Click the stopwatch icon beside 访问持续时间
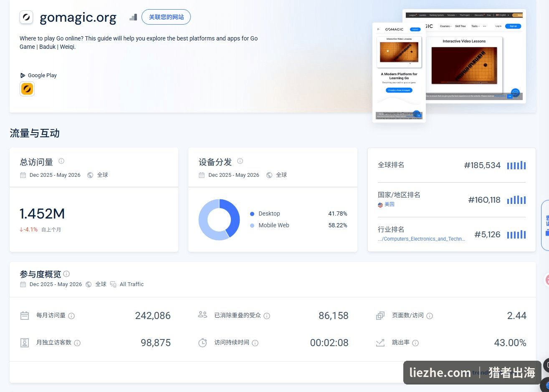This screenshot has width=549, height=392. [x=202, y=343]
